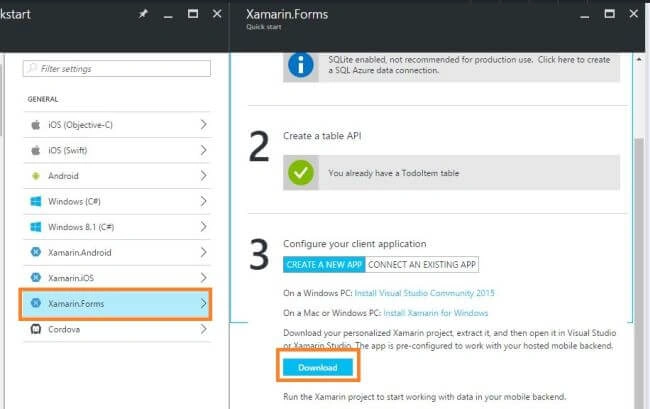Minimize the Quickstart blade

click(x=168, y=17)
